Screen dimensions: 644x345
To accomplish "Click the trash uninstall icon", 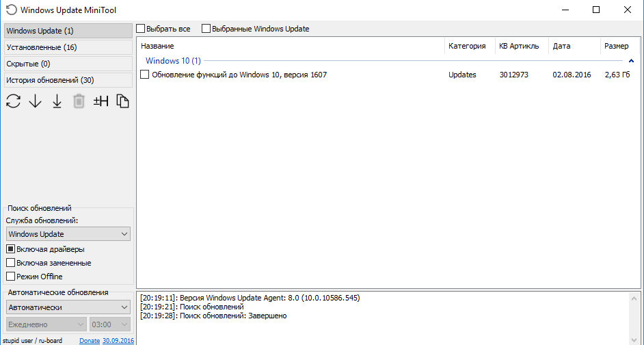I will [x=79, y=101].
